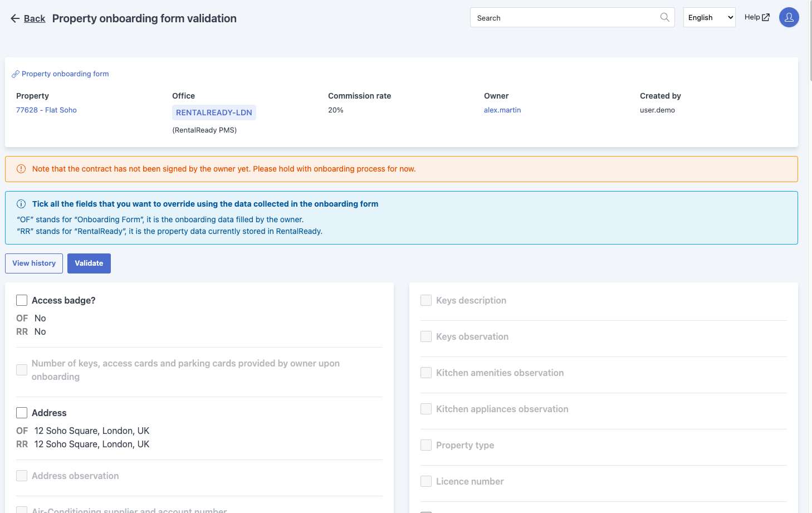Open property 77628 - Flat Soho
This screenshot has width=812, height=513.
46,110
